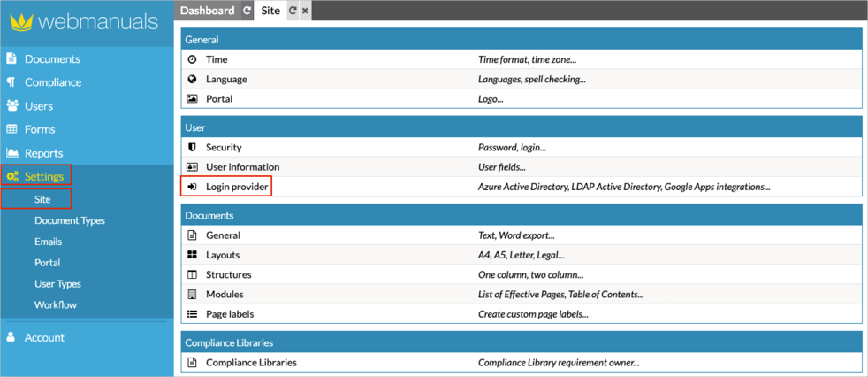Open the Workflow settings submenu item
This screenshot has height=377, width=868.
56,304
